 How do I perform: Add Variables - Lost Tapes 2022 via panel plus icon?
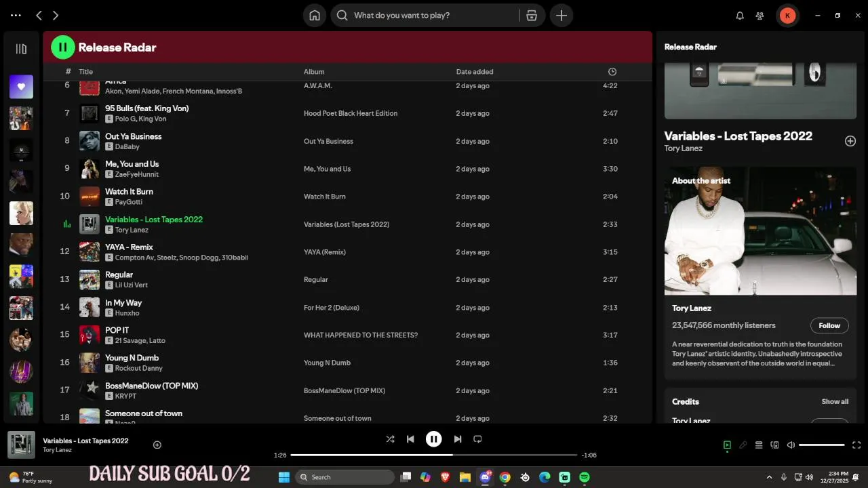click(850, 141)
